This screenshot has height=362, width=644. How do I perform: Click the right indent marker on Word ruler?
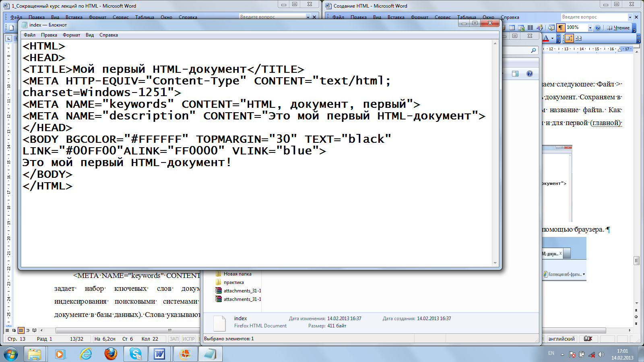coord(620,49)
